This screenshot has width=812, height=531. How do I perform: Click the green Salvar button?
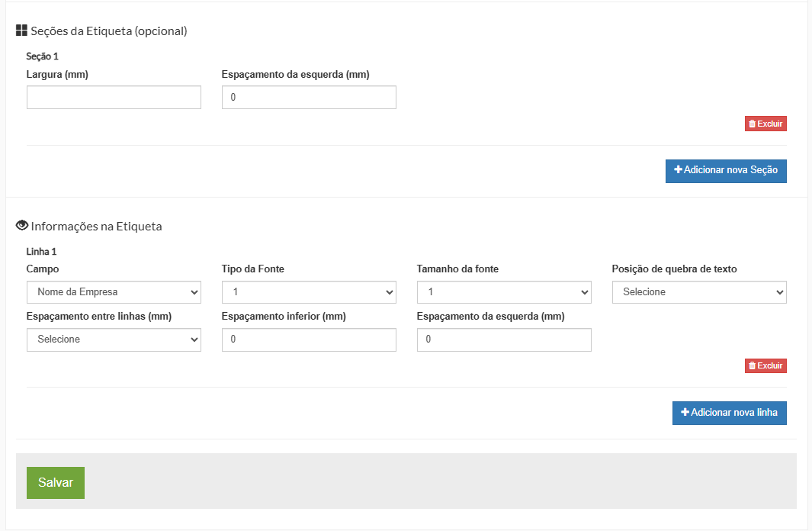click(56, 483)
